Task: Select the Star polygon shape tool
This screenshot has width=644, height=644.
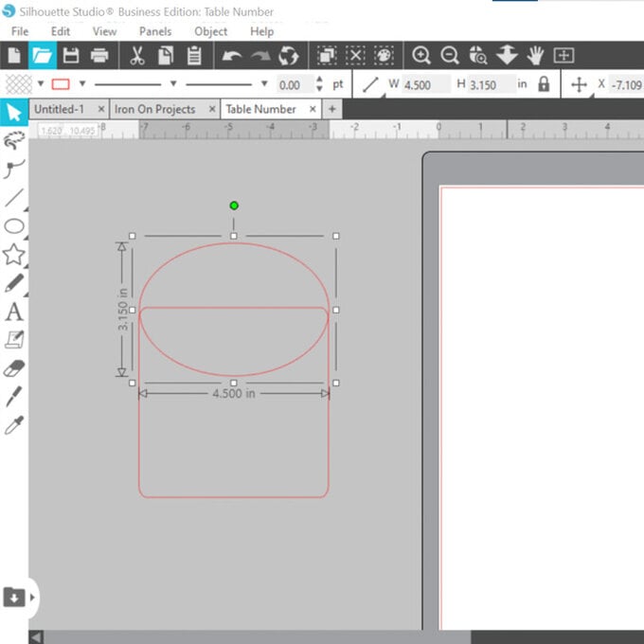Action: coord(14,254)
